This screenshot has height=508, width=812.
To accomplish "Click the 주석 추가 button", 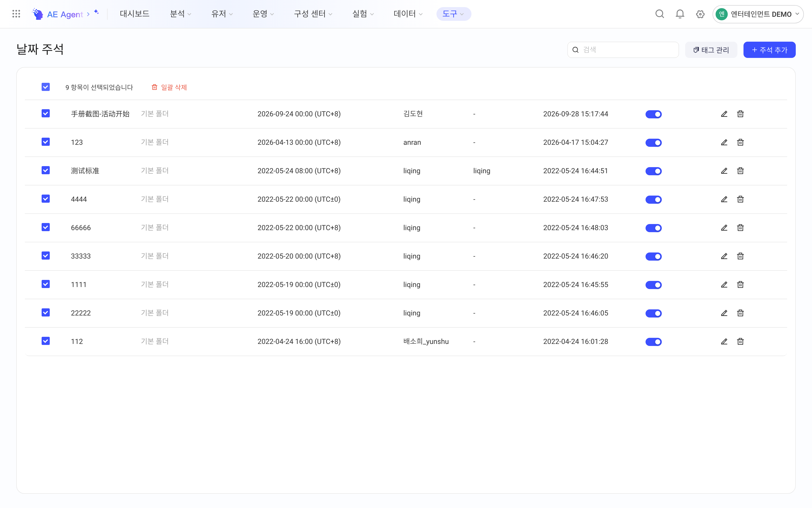I will pyautogui.click(x=769, y=50).
